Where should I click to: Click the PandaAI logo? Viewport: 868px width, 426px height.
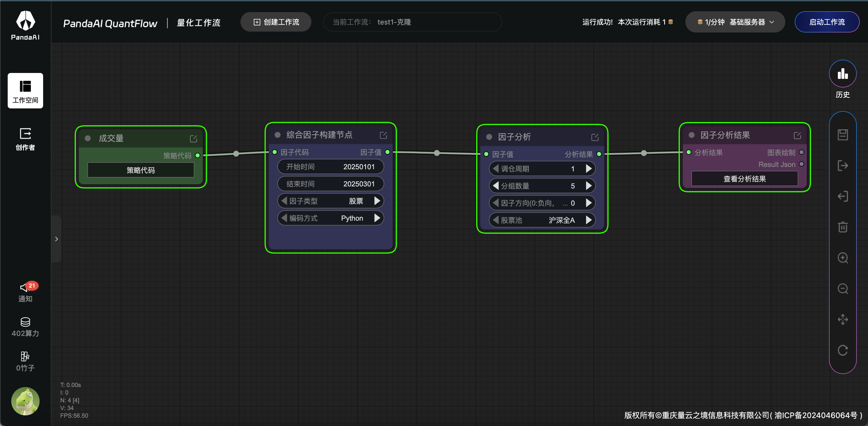(25, 25)
